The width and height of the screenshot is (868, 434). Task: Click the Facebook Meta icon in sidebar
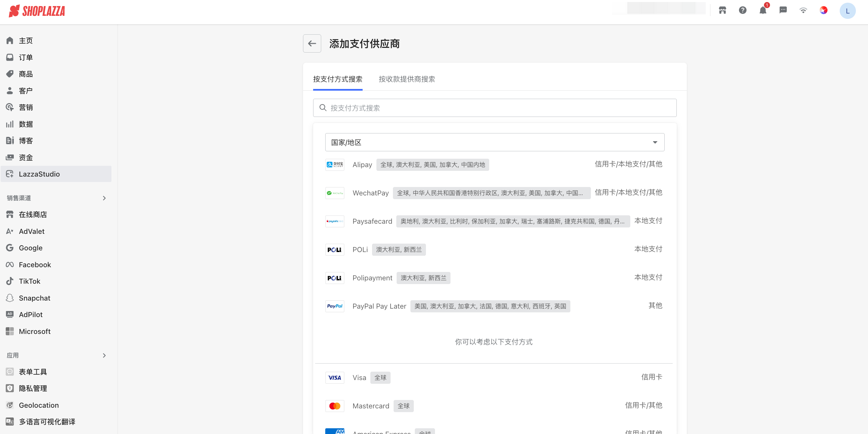tap(10, 265)
